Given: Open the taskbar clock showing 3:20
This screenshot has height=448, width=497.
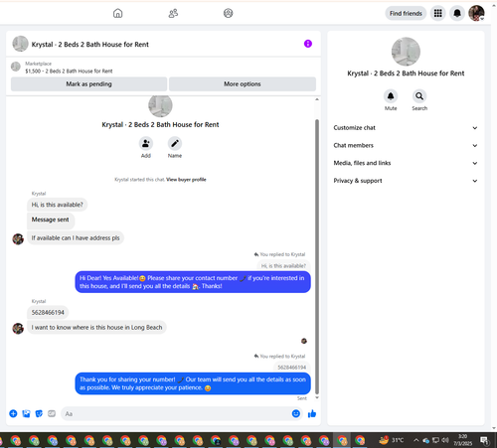Looking at the screenshot, I should tap(462, 440).
